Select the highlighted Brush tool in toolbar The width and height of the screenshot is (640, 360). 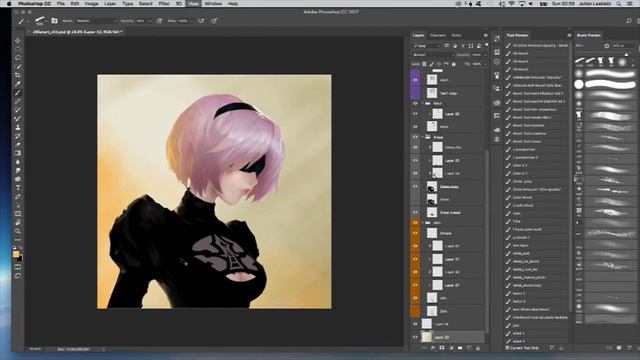(18, 93)
